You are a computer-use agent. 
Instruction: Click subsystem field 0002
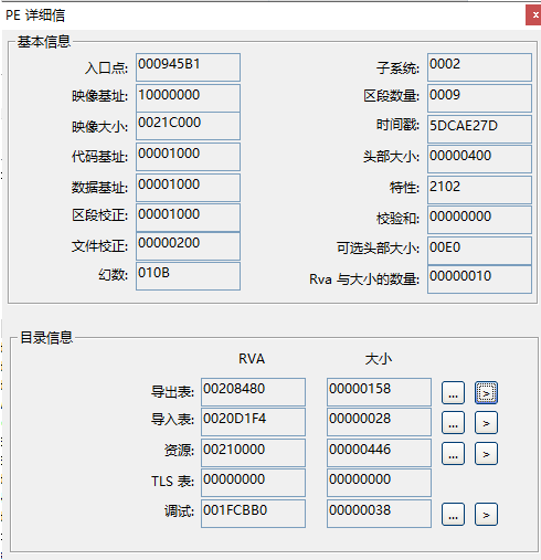pyautogui.click(x=480, y=68)
